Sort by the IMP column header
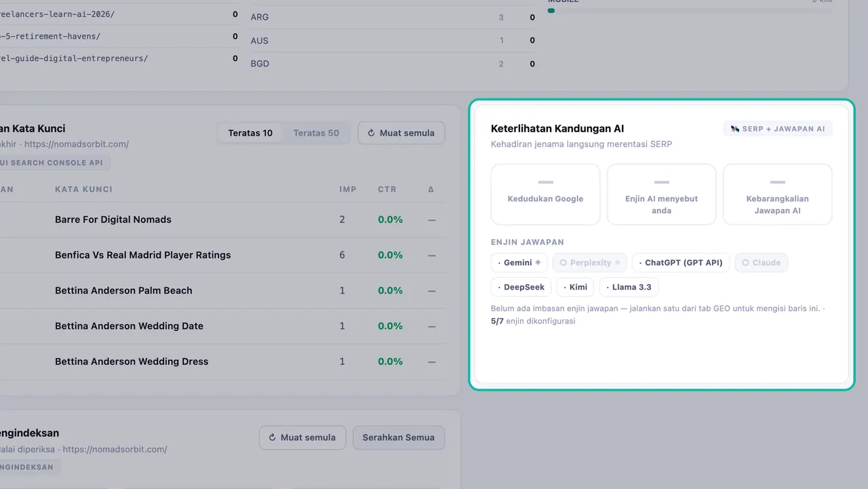The height and width of the screenshot is (489, 868). (348, 189)
